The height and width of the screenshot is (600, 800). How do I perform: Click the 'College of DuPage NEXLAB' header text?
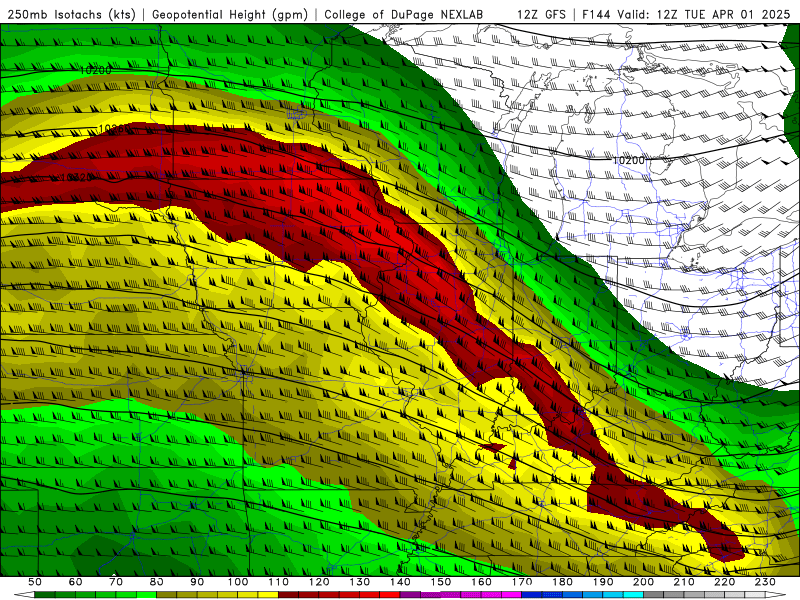(x=403, y=15)
